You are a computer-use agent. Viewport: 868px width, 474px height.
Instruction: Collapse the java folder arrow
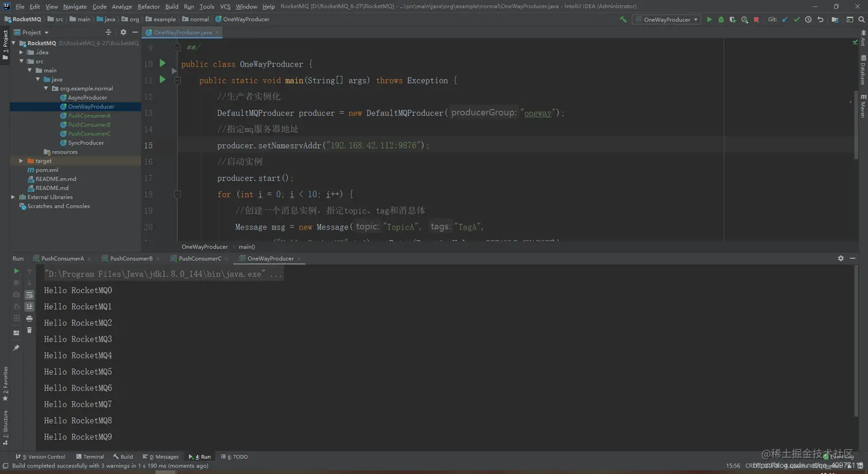(38, 79)
